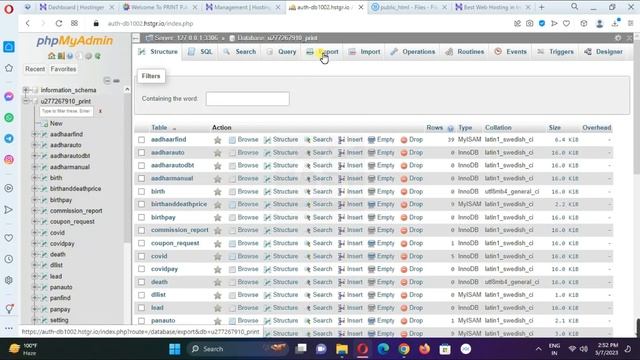Browse the aadhaarfind table
The height and width of the screenshot is (360, 640).
click(x=244, y=140)
